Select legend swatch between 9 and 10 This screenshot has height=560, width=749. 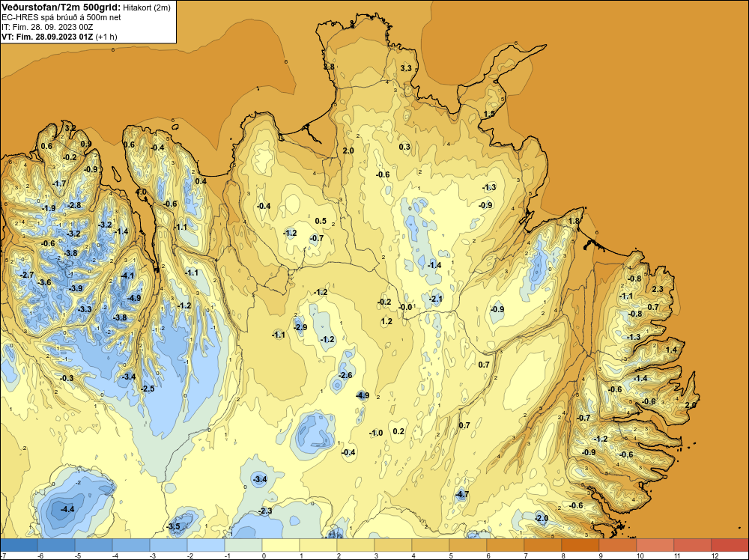click(x=618, y=545)
